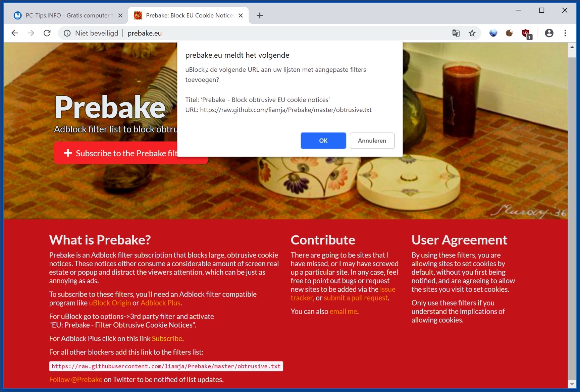The image size is (580, 392).
Task: Minimize the Chrome window
Action: 519,10
